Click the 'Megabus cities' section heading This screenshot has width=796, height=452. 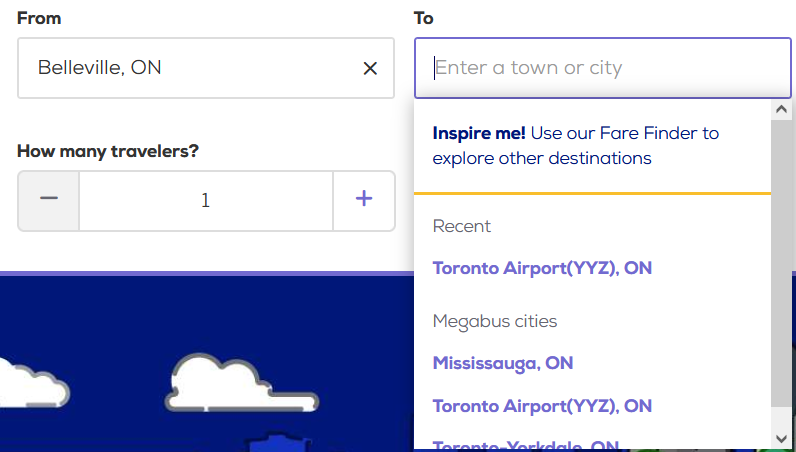point(494,321)
